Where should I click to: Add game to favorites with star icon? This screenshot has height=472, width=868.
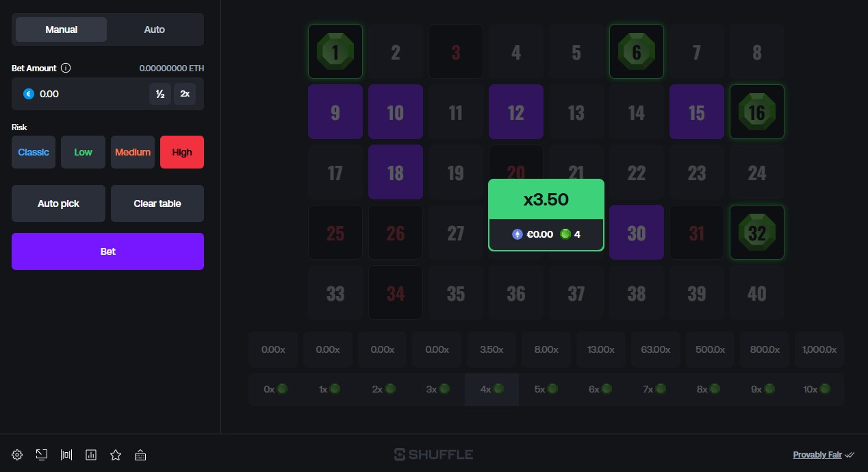coord(116,455)
